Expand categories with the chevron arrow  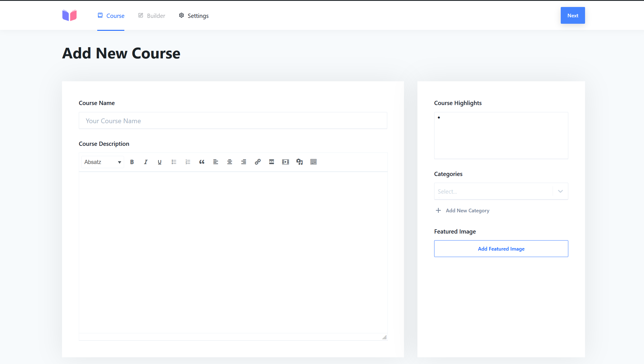tap(560, 191)
